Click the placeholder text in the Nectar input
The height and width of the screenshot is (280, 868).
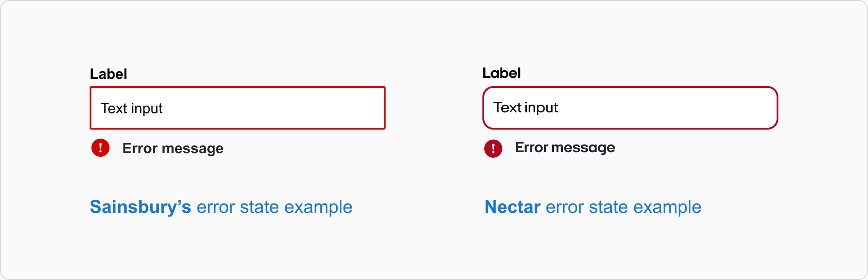tap(526, 108)
